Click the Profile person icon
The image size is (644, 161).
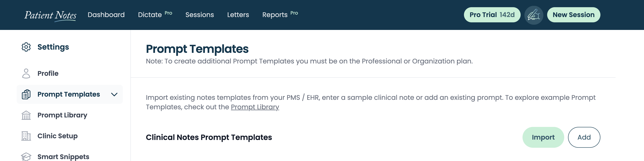pyautogui.click(x=26, y=73)
